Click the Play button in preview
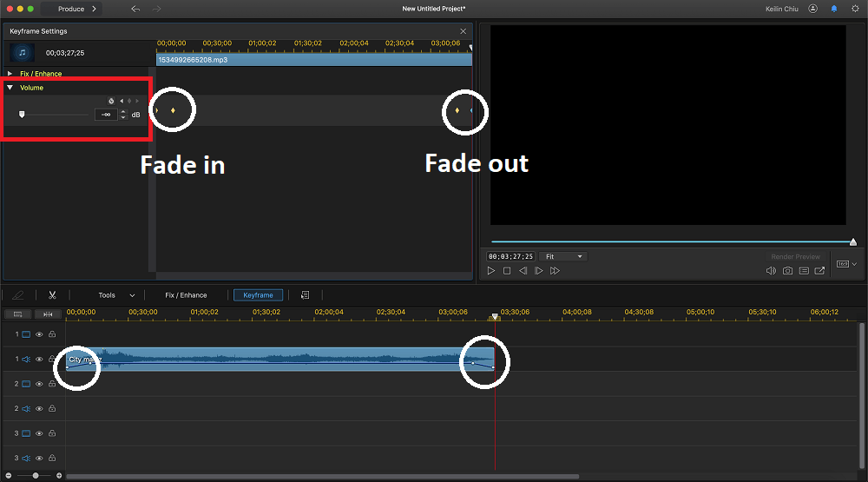This screenshot has height=482, width=868. coord(491,271)
